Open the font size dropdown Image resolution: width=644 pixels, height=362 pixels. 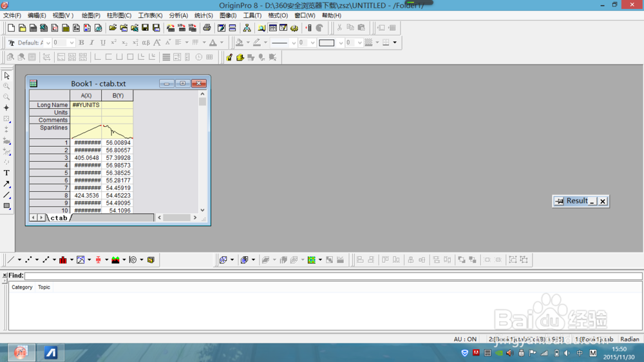point(71,43)
